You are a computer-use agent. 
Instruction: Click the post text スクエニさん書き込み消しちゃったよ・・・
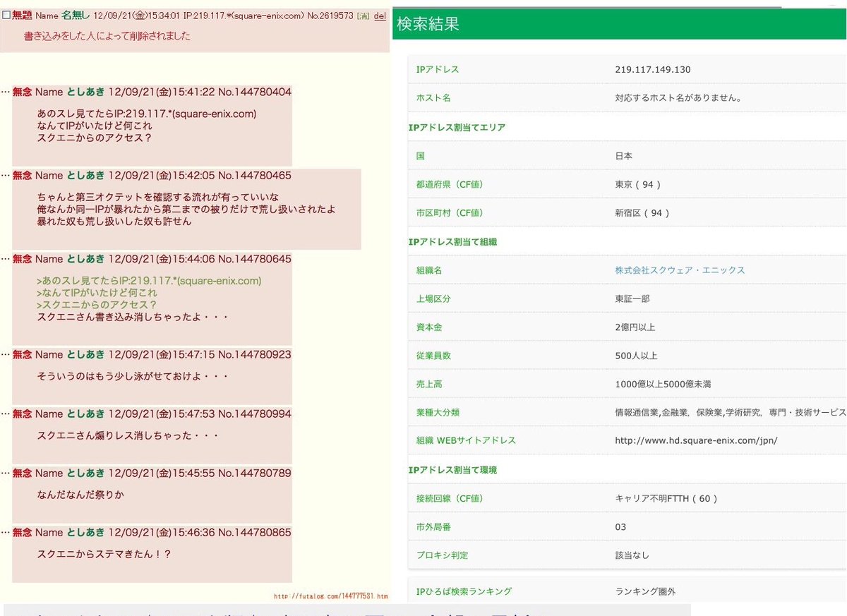[x=132, y=317]
